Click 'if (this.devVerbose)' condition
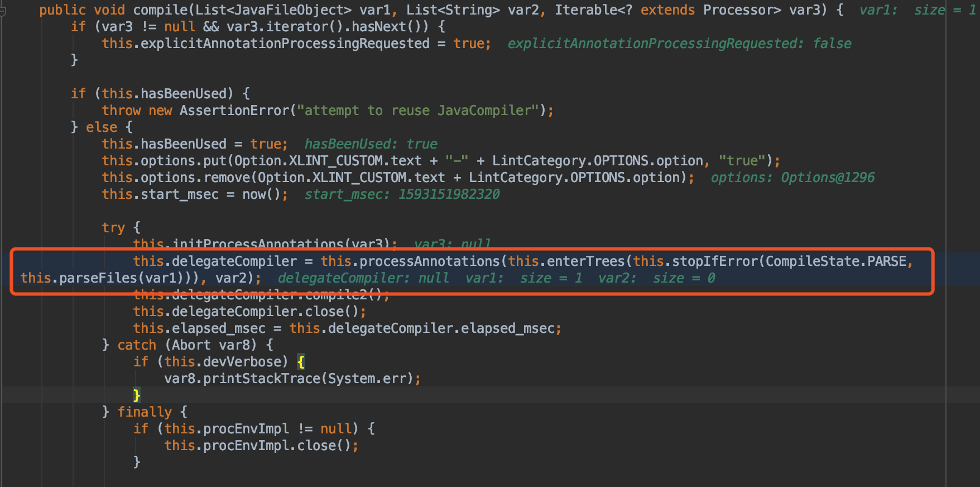 [x=210, y=362]
